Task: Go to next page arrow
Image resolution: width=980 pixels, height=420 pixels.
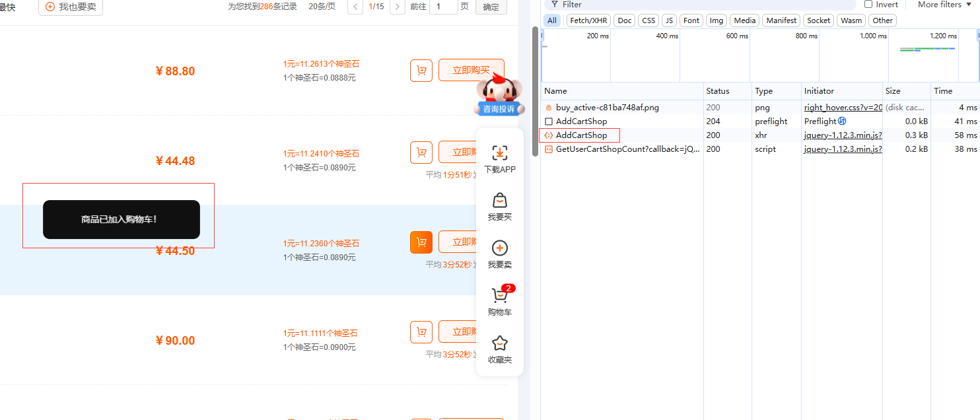Action: click(398, 7)
